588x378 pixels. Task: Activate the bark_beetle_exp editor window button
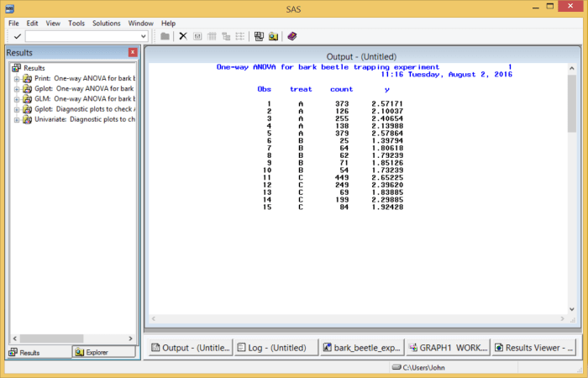pyautogui.click(x=362, y=348)
